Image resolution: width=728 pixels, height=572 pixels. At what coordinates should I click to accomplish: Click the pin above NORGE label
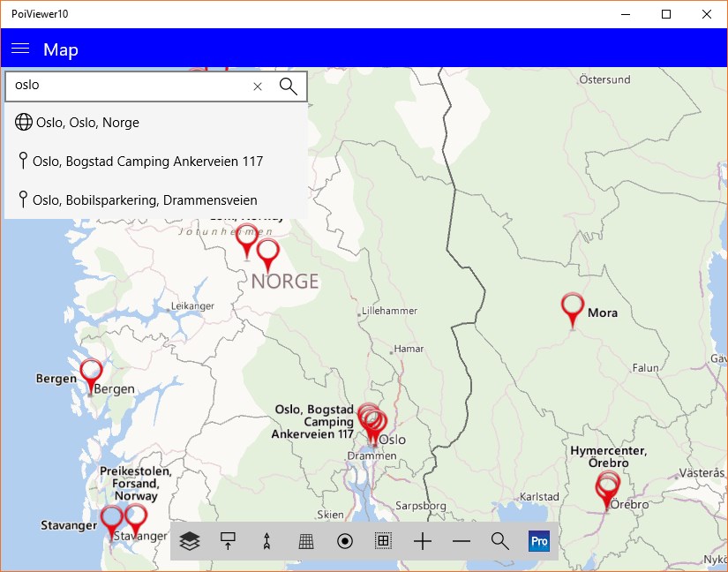pos(268,256)
